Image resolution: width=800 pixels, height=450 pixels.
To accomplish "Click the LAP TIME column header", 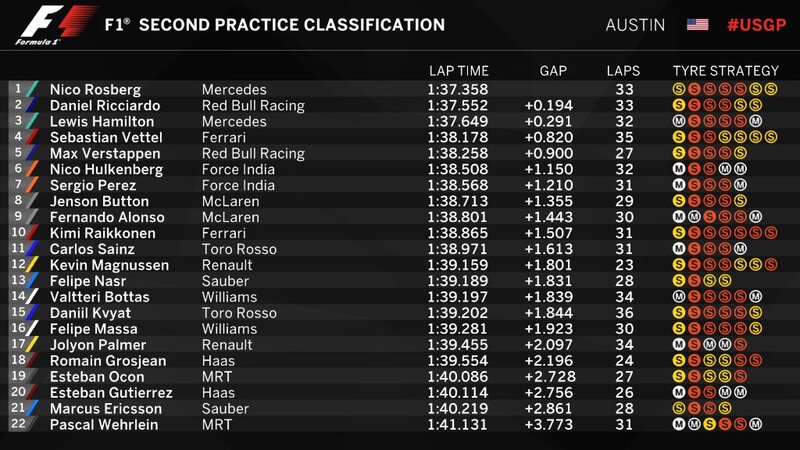I will coord(459,71).
